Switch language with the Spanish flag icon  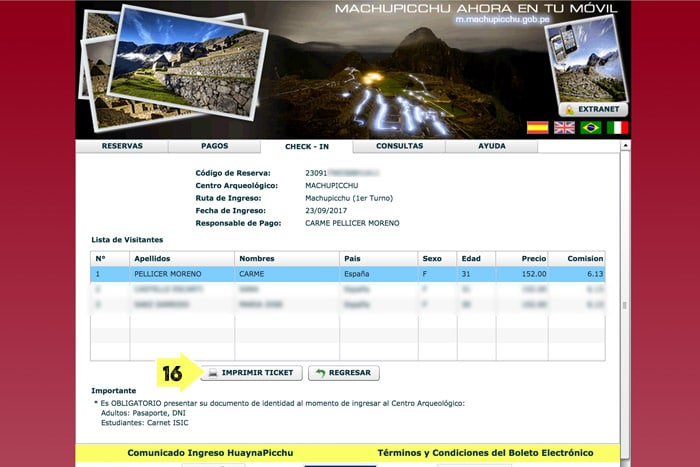pos(538,128)
